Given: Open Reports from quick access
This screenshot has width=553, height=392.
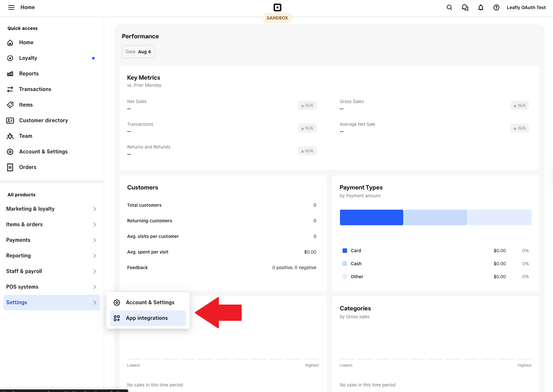Looking at the screenshot, I should click(29, 74).
